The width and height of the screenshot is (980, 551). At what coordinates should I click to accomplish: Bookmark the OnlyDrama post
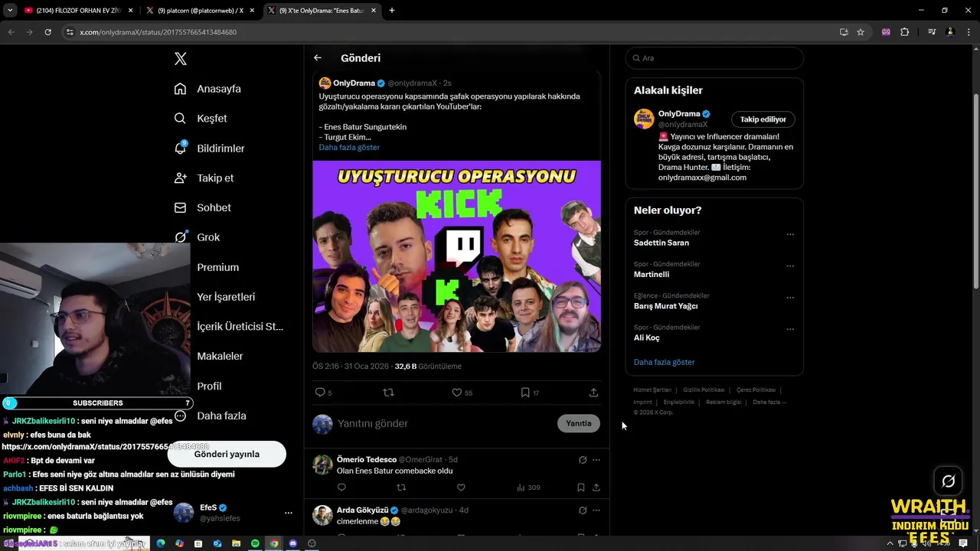point(525,393)
